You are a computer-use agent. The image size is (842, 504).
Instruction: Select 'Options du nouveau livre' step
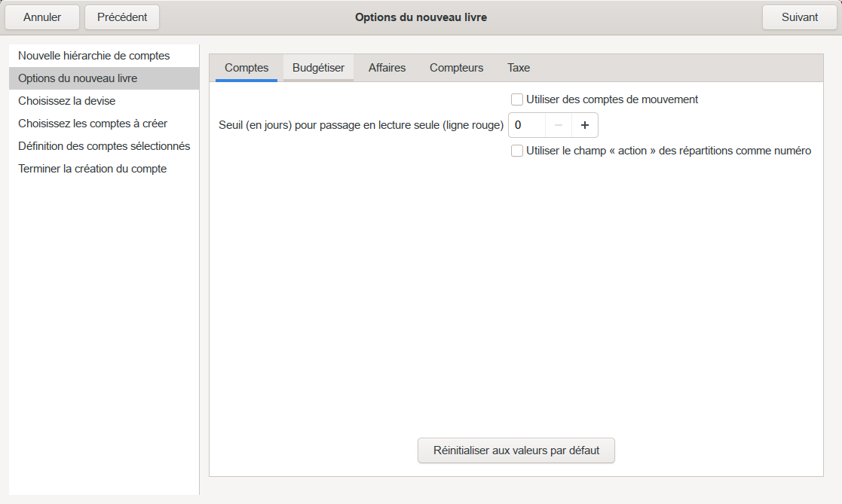coord(78,78)
